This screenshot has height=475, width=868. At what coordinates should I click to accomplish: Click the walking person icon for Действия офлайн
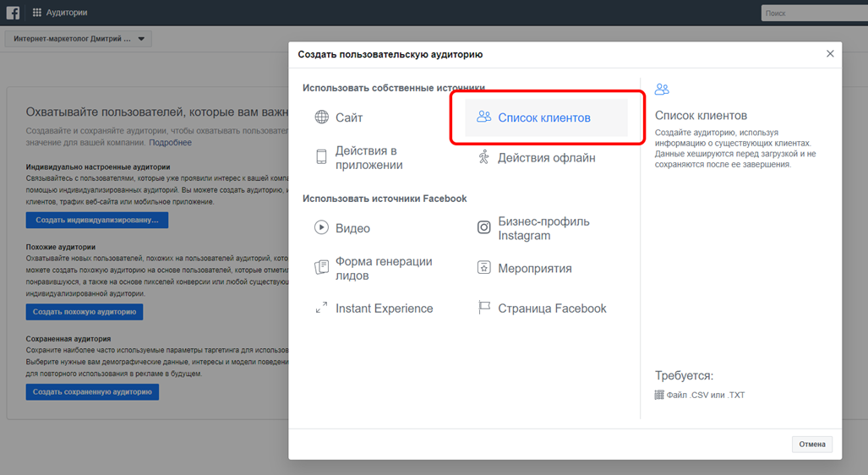483,157
